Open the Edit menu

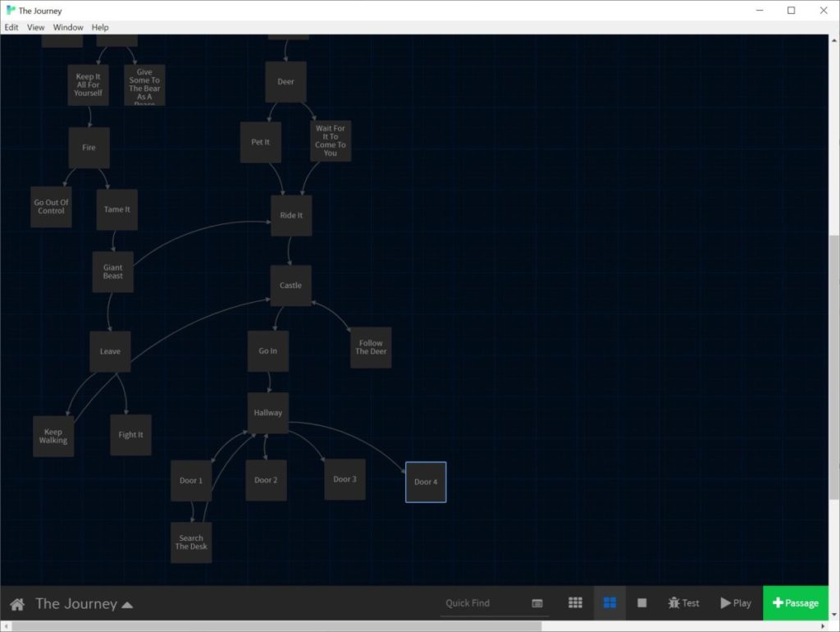(x=11, y=27)
